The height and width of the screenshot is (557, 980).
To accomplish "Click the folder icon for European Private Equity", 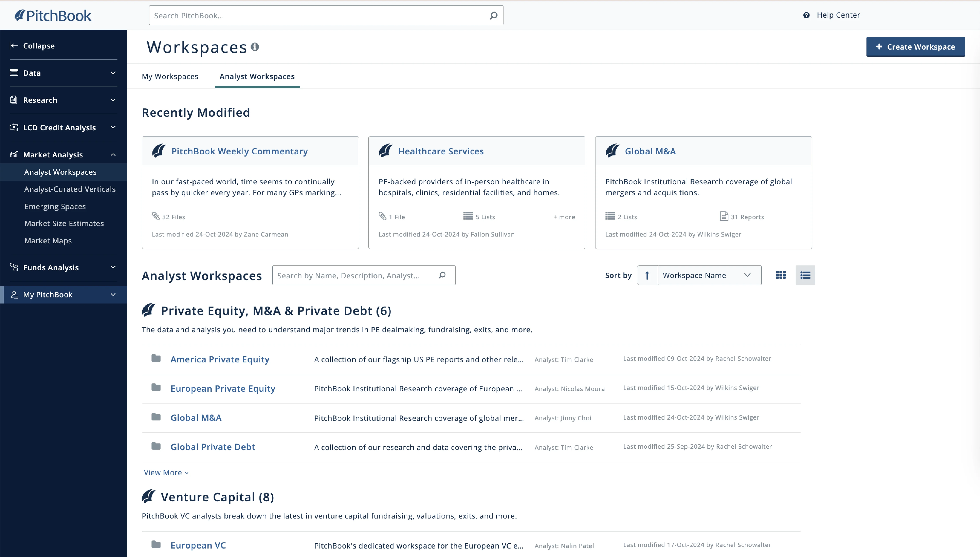I will pos(156,387).
